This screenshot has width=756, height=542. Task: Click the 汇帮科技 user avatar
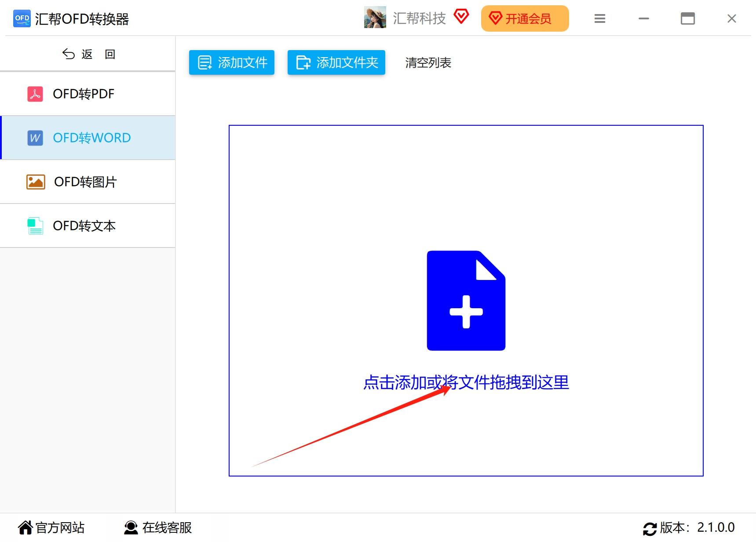(375, 18)
